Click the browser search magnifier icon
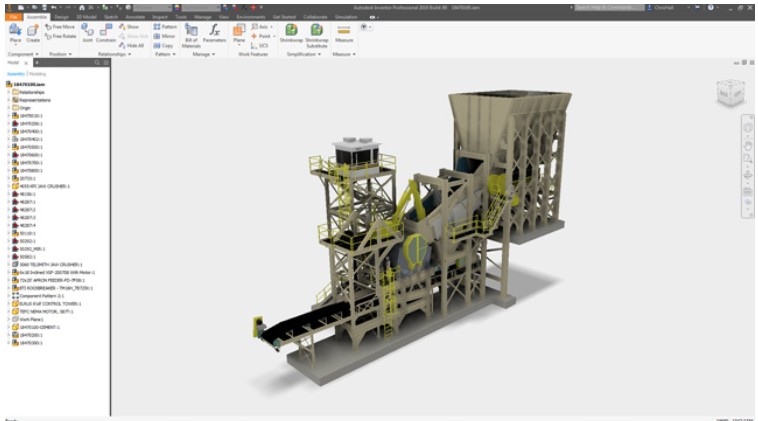758x421 pixels. point(97,62)
